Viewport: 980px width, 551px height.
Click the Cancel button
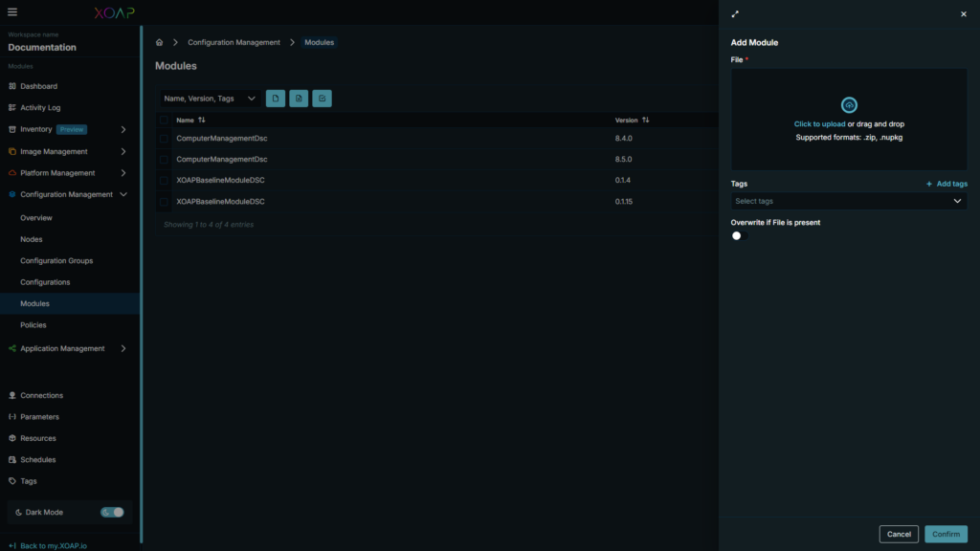point(899,534)
